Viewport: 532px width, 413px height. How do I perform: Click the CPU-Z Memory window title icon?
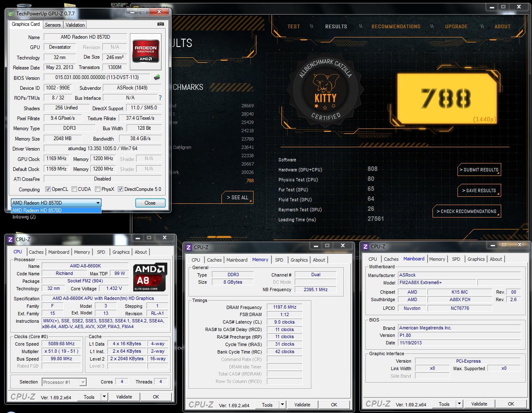tap(189, 247)
